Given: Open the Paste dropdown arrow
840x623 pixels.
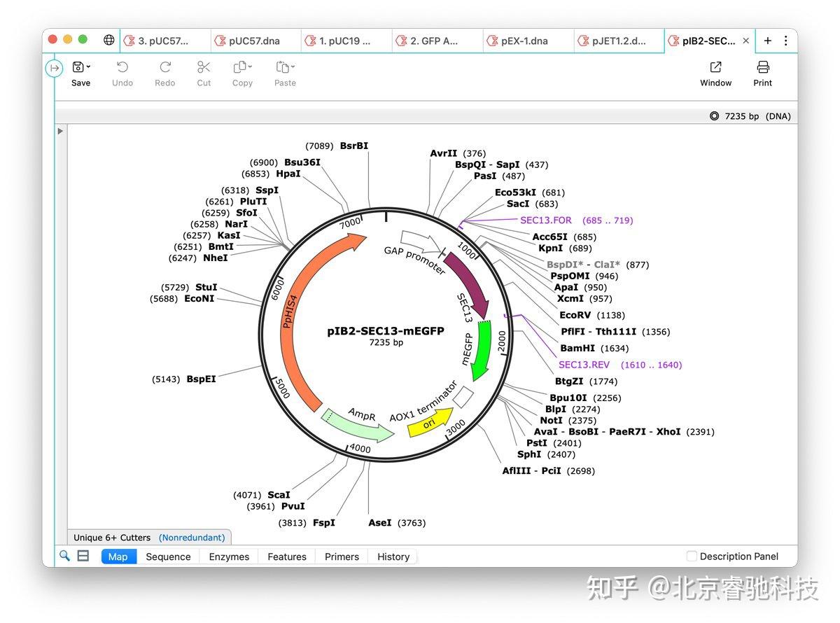Looking at the screenshot, I should pos(293,67).
